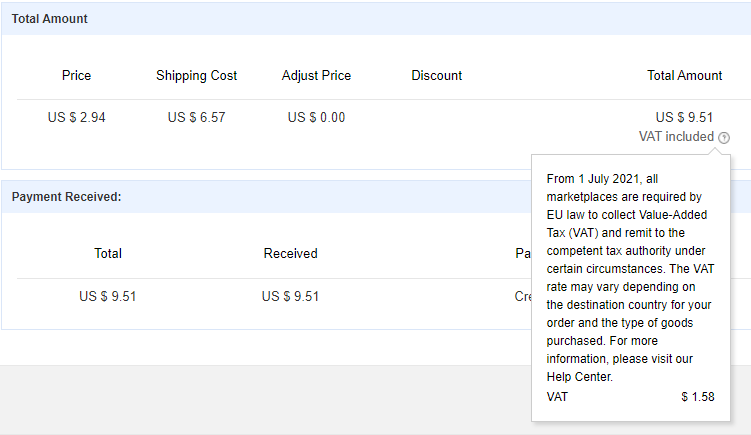Select the US $ 9.51 value under Received column
The height and width of the screenshot is (435, 751).
[x=290, y=296]
